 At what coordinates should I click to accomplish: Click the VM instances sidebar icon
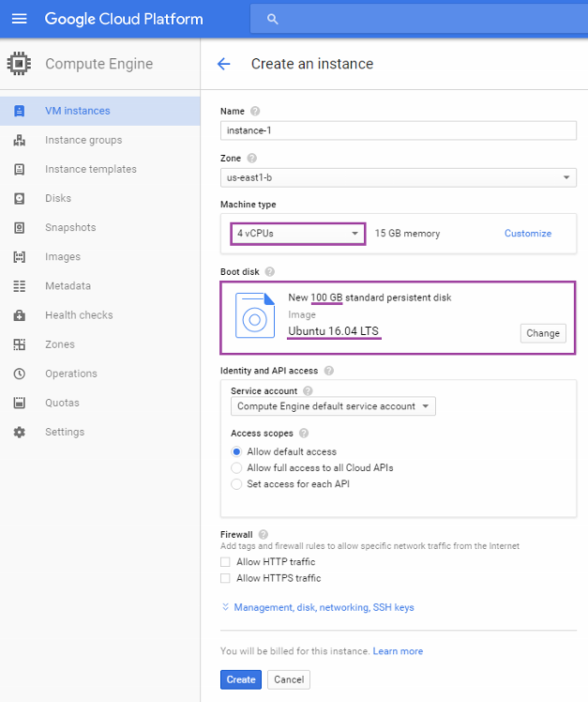pos(20,111)
